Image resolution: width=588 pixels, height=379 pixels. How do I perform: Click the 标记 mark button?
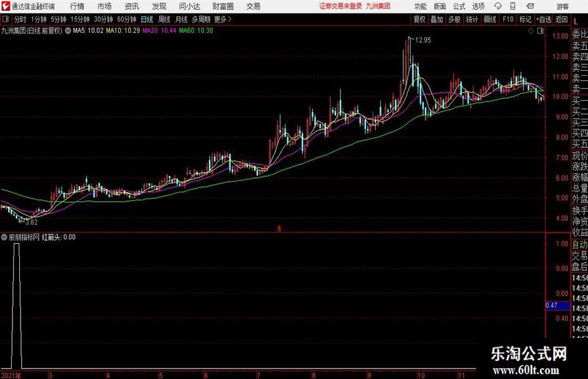[525, 19]
